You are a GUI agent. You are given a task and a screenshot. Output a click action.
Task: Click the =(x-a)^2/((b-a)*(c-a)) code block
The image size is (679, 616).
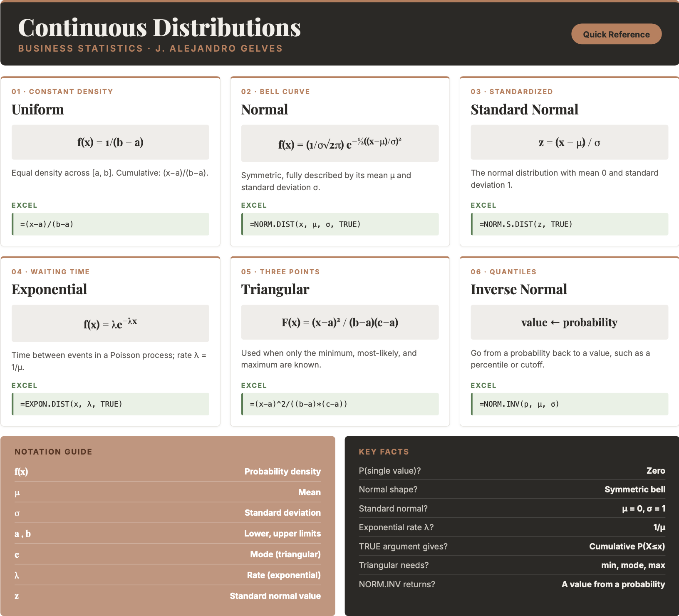pos(340,404)
